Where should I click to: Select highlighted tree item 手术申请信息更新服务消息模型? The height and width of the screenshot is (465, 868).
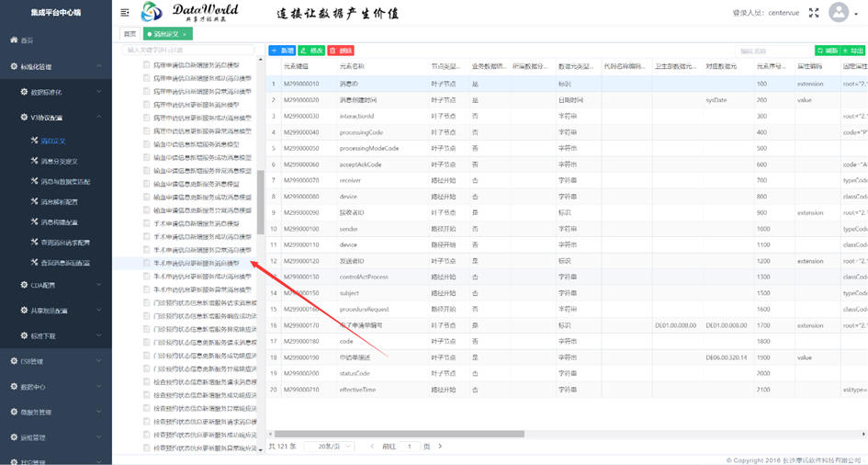pyautogui.click(x=196, y=263)
